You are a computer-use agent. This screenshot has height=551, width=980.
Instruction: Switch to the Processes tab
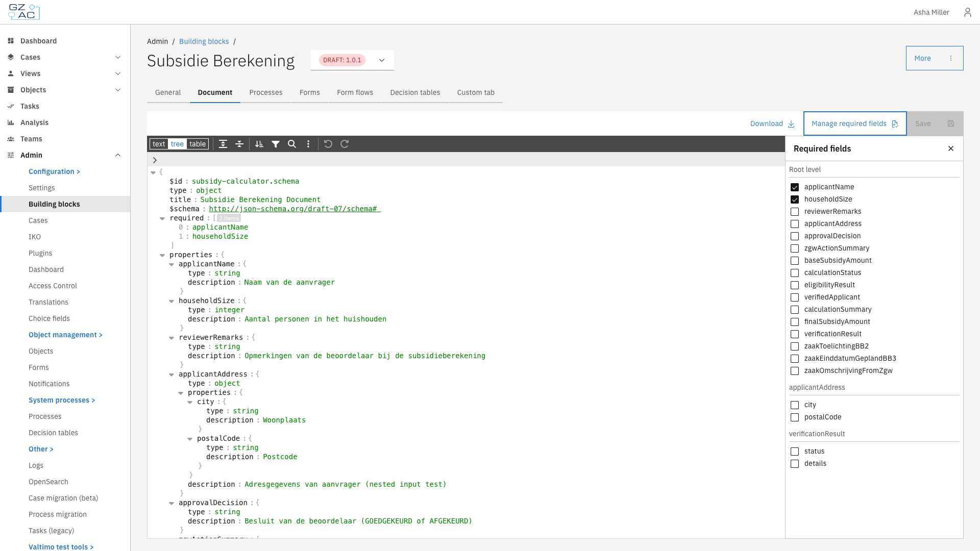(266, 92)
